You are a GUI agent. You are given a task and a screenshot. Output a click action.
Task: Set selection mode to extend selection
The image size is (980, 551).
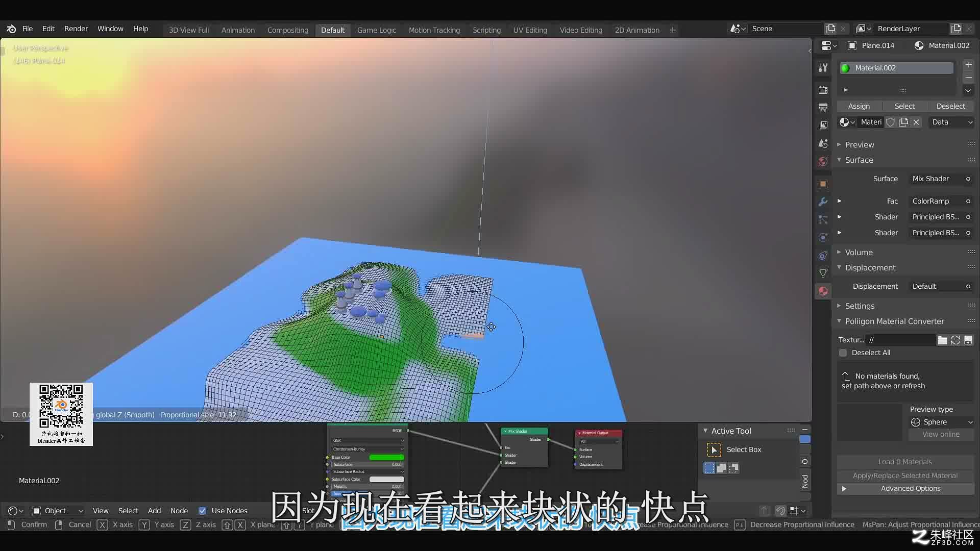click(x=721, y=468)
